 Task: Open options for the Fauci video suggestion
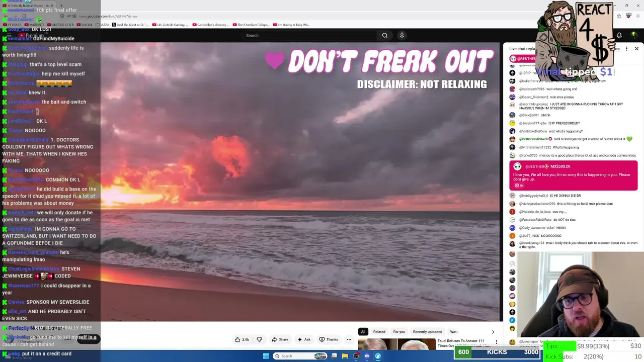tap(497, 342)
